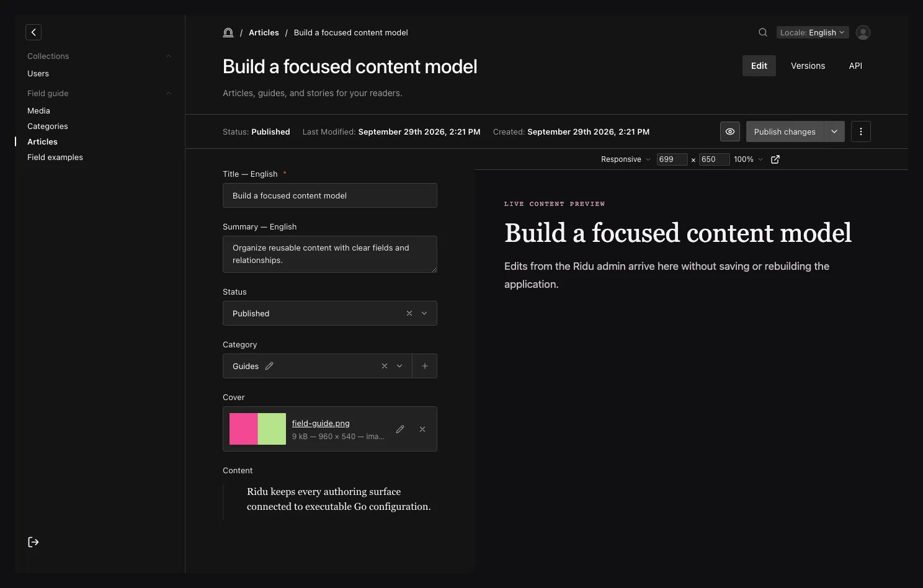Image resolution: width=923 pixels, height=588 pixels.
Task: Log out using the bottom sidebar icon
Action: click(33, 542)
